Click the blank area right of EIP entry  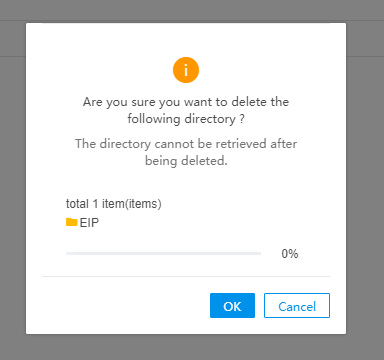click(213, 223)
